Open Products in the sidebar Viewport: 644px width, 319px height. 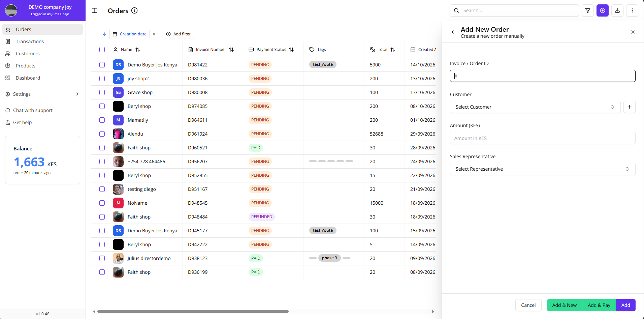pos(42,66)
